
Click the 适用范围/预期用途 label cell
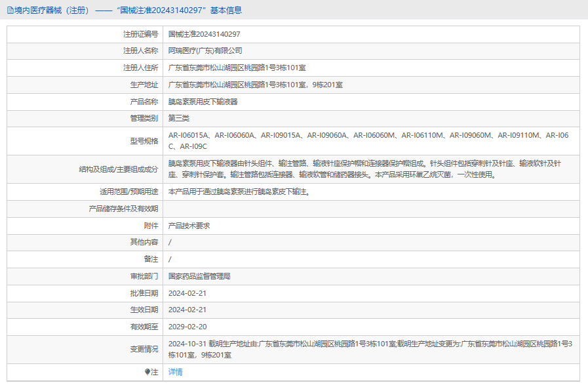pyautogui.click(x=85, y=192)
